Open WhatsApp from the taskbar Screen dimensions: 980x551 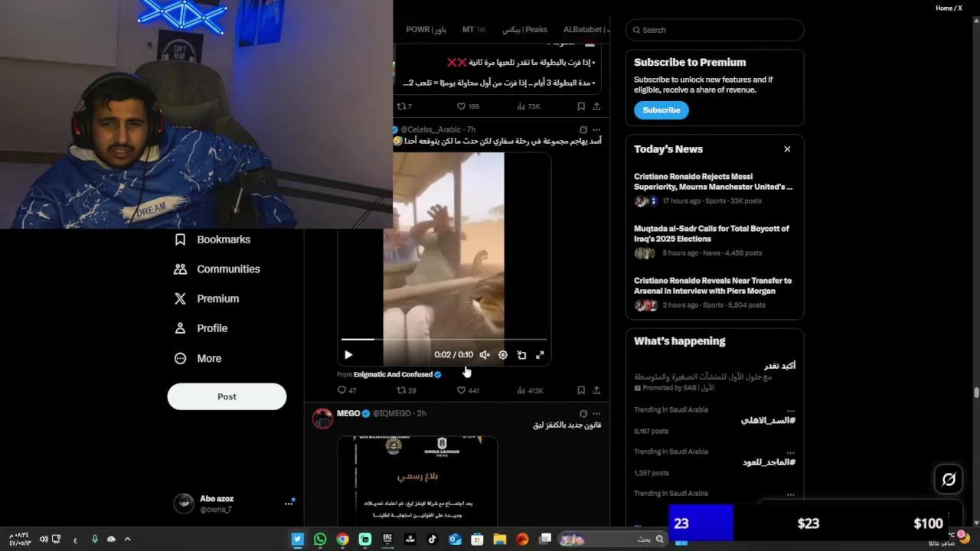point(320,540)
